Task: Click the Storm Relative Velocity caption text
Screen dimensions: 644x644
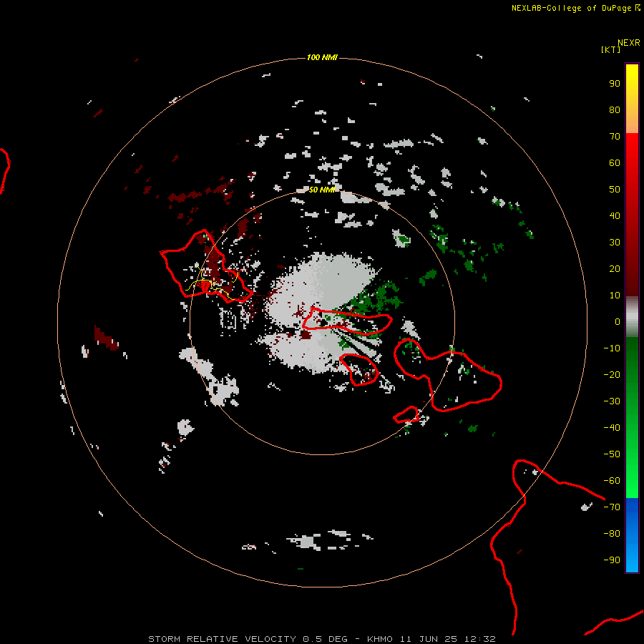Action: tap(322, 639)
